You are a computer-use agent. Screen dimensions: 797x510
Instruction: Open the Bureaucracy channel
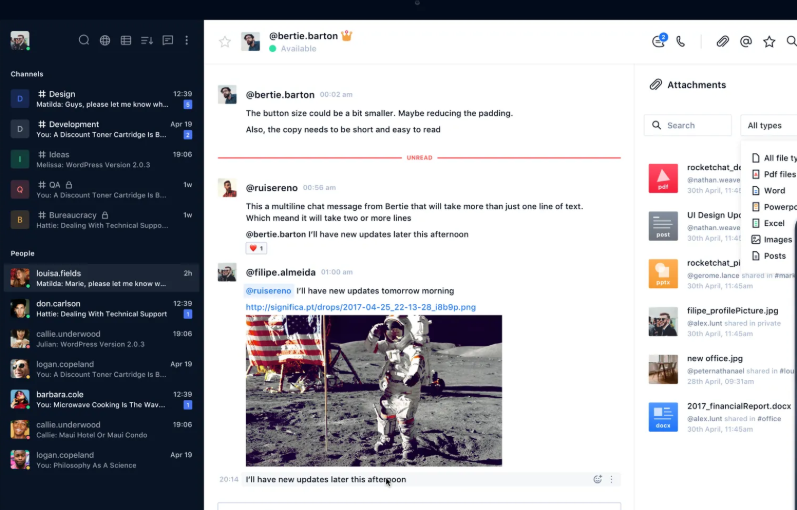102,220
